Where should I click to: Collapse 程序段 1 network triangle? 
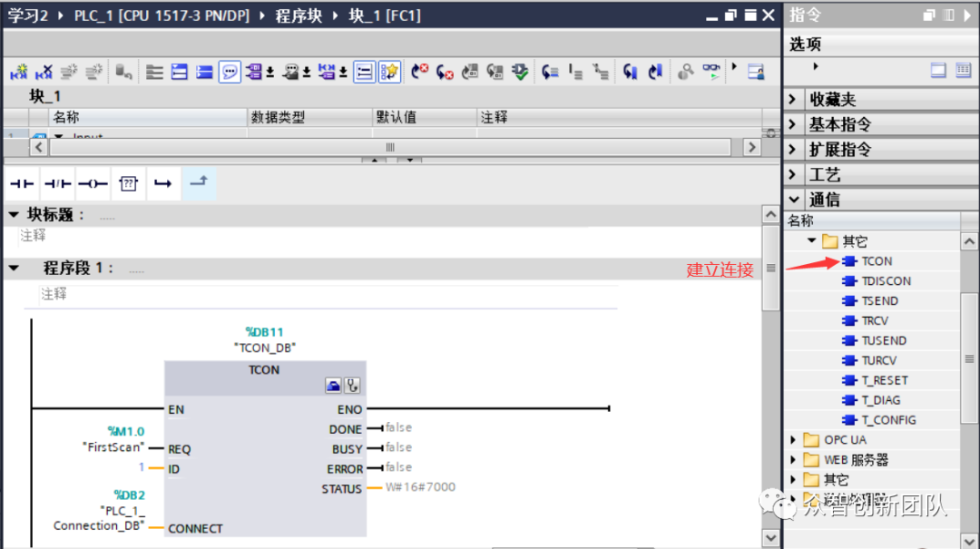point(13,269)
